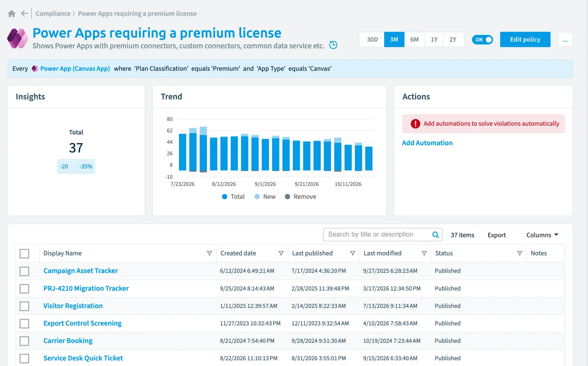Click the back arrow icon
The image size is (588, 366).
tap(24, 14)
